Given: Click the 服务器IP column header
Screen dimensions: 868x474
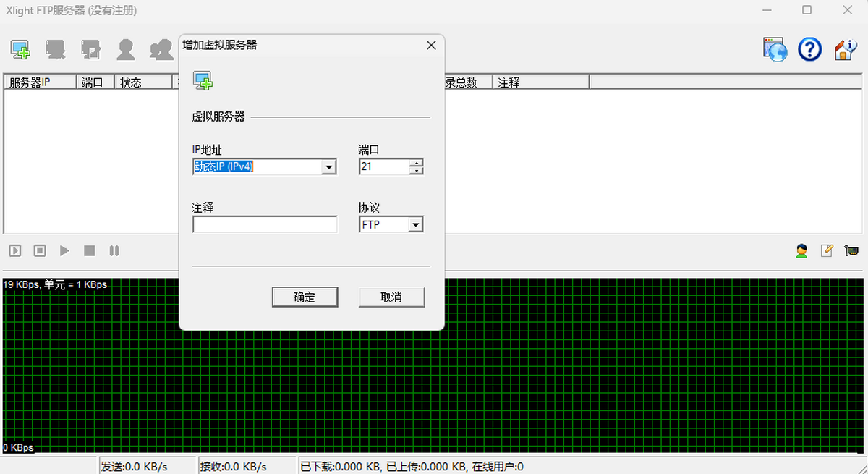Looking at the screenshot, I should pos(40,82).
